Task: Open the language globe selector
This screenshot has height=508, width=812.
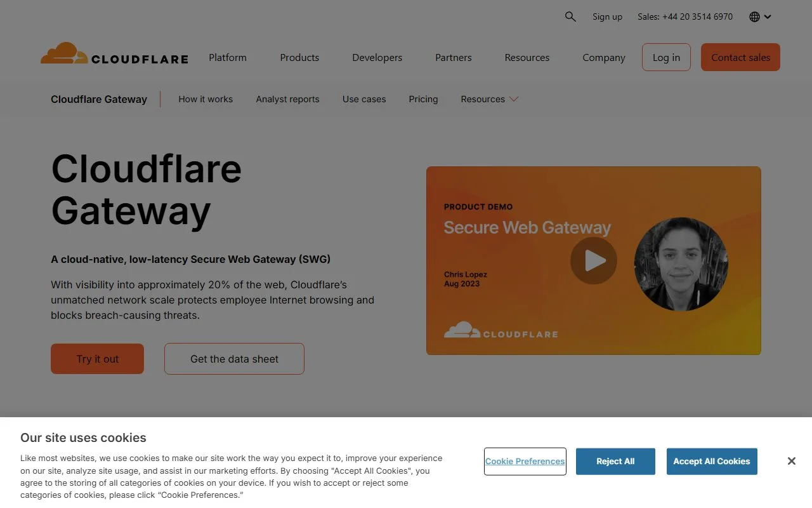Action: pyautogui.click(x=760, y=17)
